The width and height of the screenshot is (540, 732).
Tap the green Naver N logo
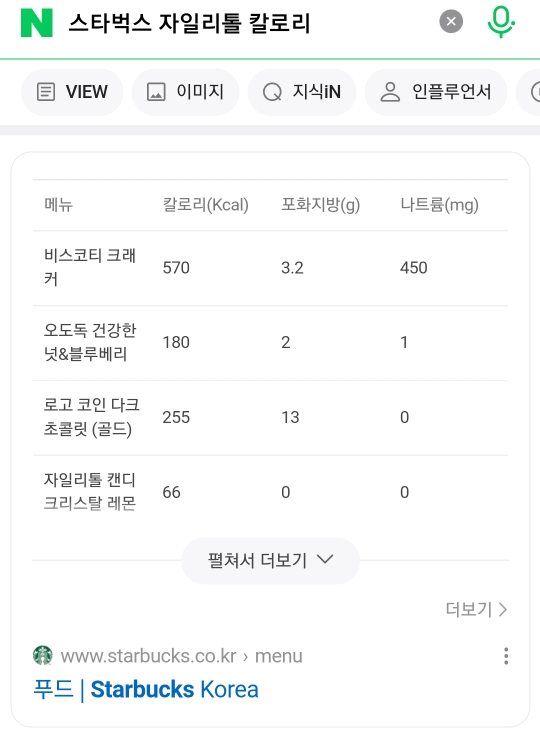pos(36,22)
